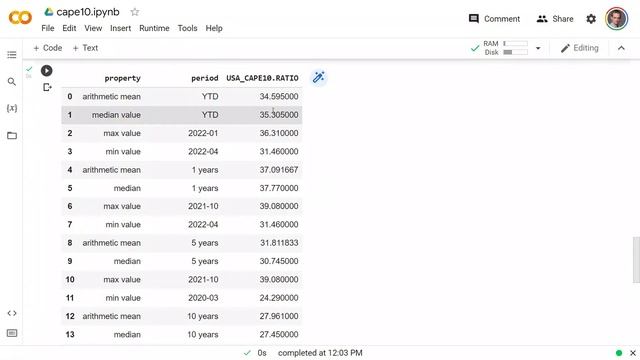
Task: Click the 'completed at 12:03 PM' status text
Action: click(x=320, y=353)
